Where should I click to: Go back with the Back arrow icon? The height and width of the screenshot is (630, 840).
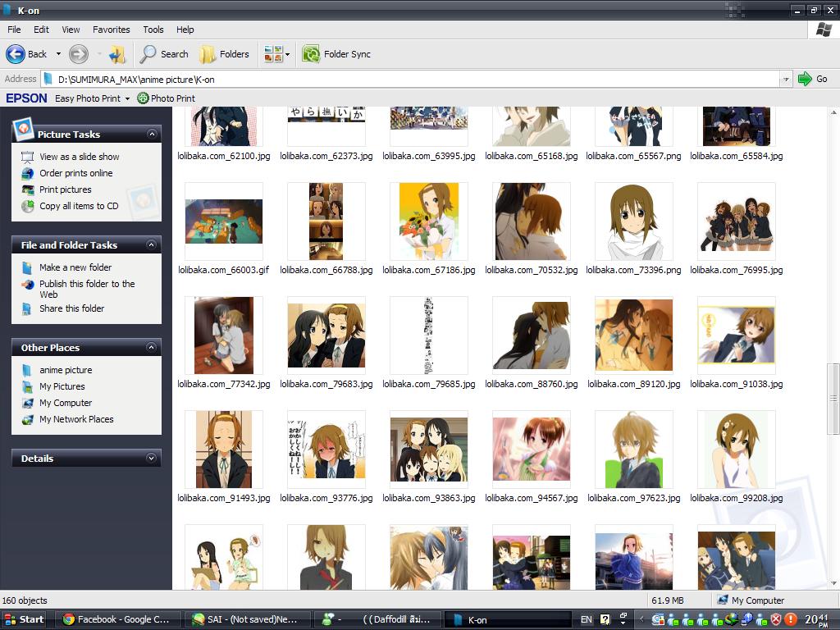(16, 54)
